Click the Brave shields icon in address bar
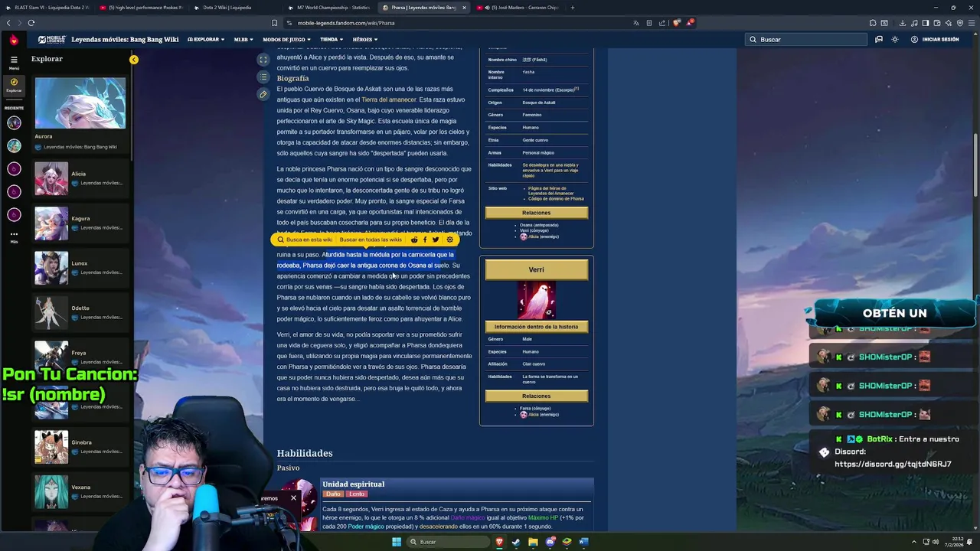The width and height of the screenshot is (980, 551). [x=676, y=23]
